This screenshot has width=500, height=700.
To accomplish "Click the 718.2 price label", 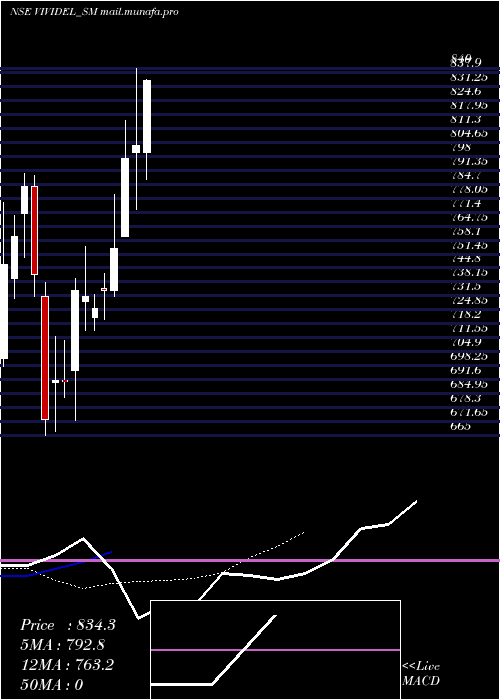I will pos(466,314).
